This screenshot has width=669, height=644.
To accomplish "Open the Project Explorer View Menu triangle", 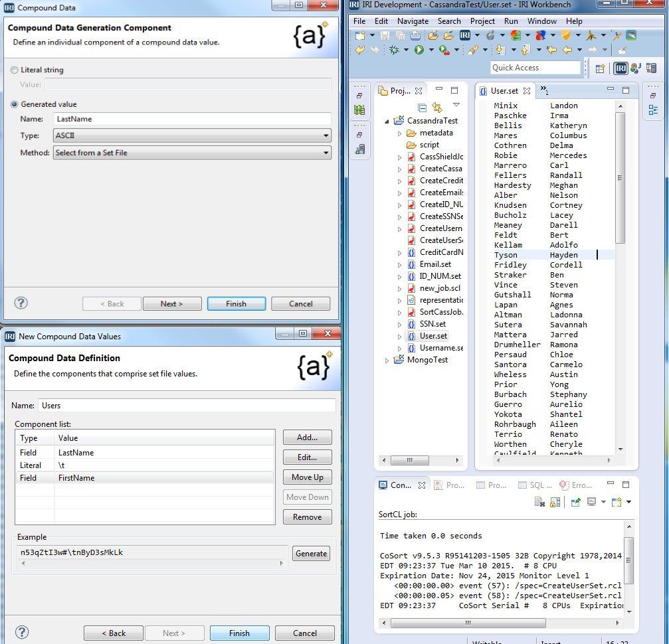I will pos(456,105).
